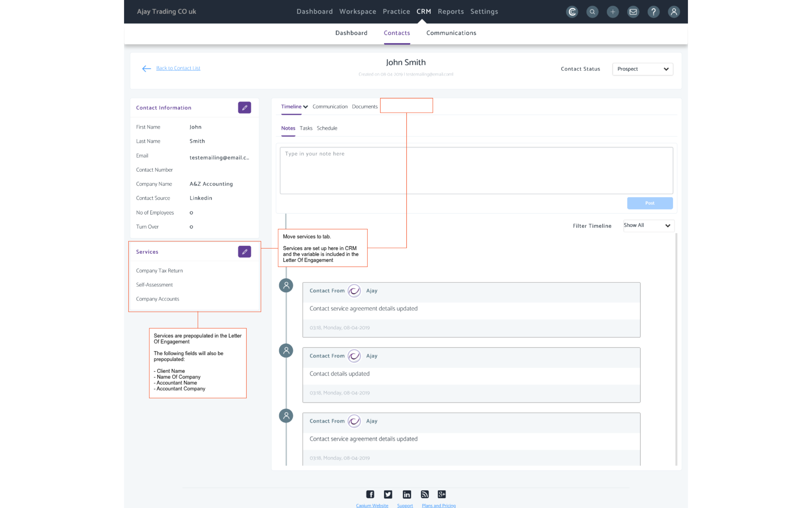Viewport: 812px width, 508px height.
Task: Switch to Communications sub-tab
Action: coord(451,33)
